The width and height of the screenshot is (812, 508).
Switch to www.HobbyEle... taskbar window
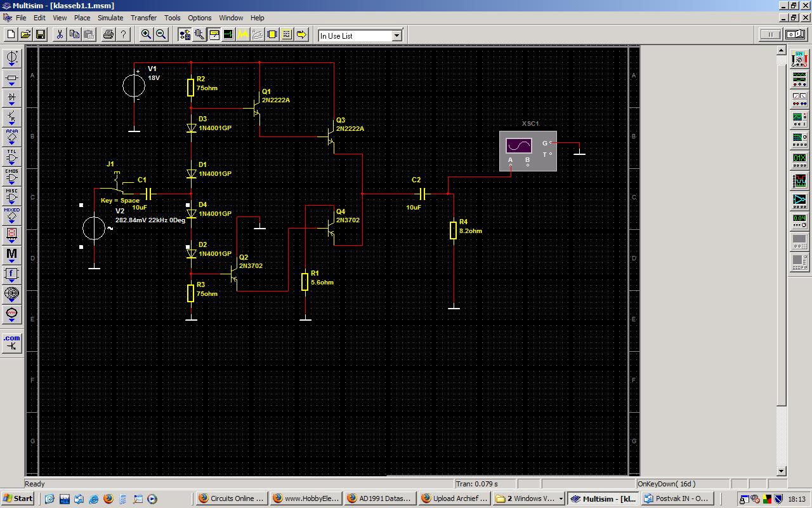click(306, 498)
